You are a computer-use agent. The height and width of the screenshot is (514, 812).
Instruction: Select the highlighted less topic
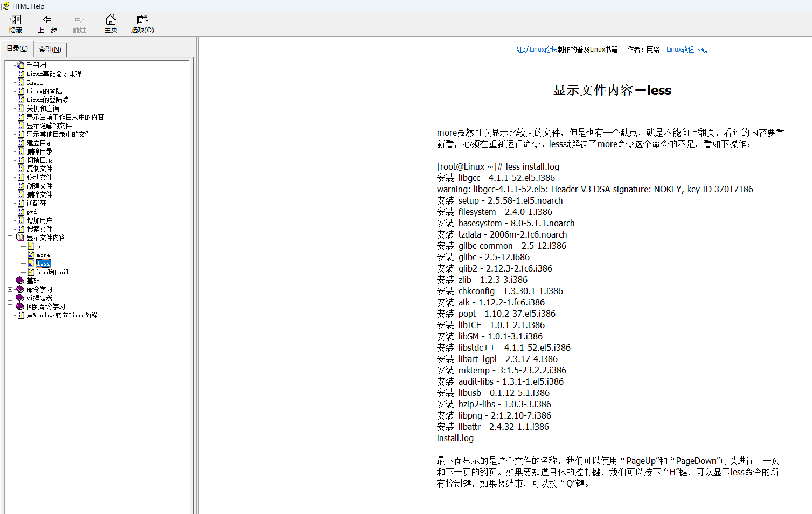(44, 263)
